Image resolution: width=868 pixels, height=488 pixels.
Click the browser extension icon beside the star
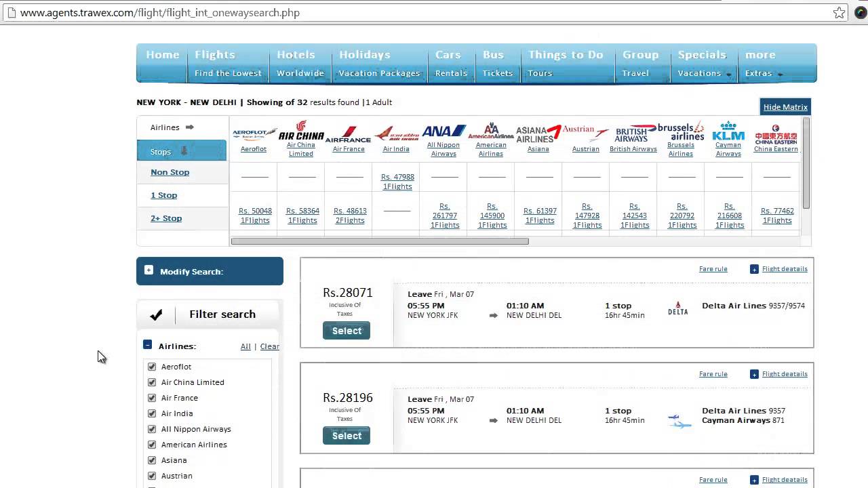pos(861,12)
